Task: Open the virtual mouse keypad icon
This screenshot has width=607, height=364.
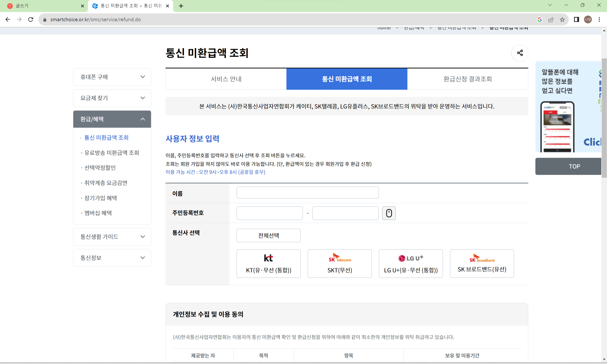Action: point(389,213)
